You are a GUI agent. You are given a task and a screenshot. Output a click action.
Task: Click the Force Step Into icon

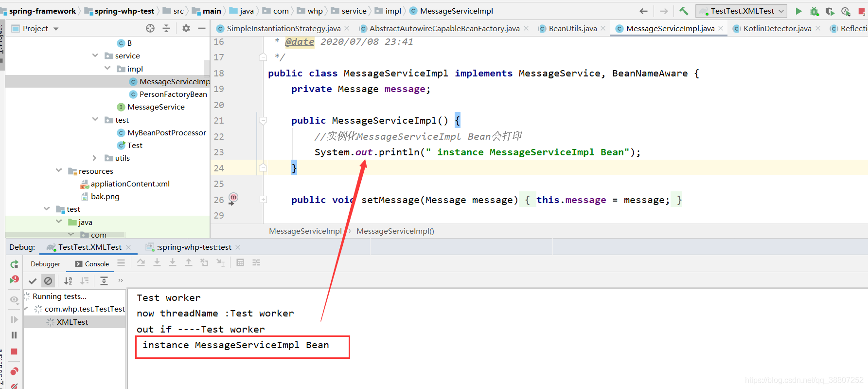(x=173, y=263)
